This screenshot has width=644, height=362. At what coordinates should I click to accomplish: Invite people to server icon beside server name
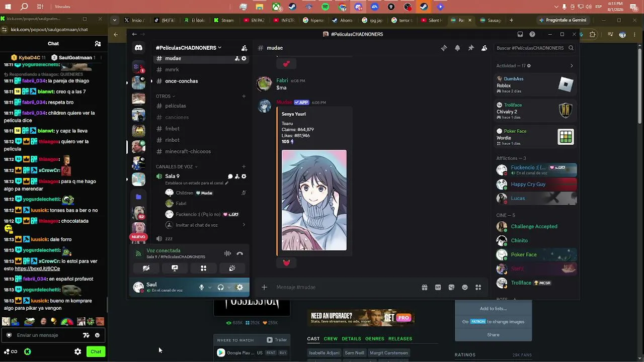click(244, 48)
